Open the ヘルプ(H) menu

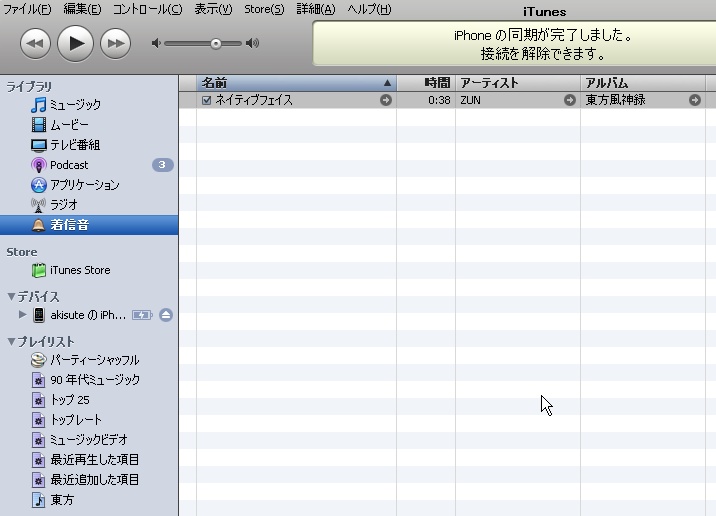pyautogui.click(x=369, y=9)
